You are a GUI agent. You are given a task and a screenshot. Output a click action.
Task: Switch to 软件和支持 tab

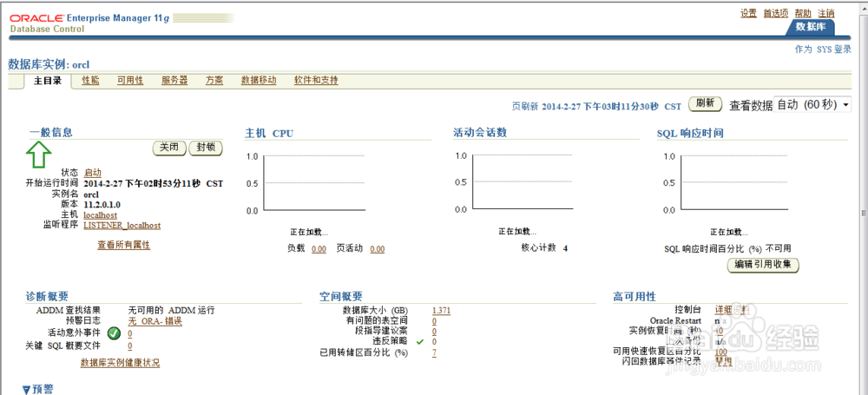[x=316, y=81]
